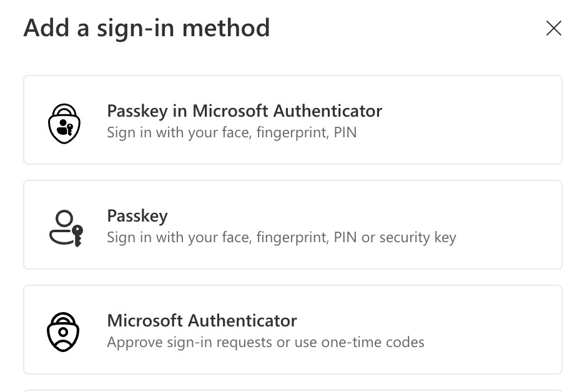This screenshot has width=587, height=392.
Task: Click the person-with-key Passkey icon
Action: [66, 228]
